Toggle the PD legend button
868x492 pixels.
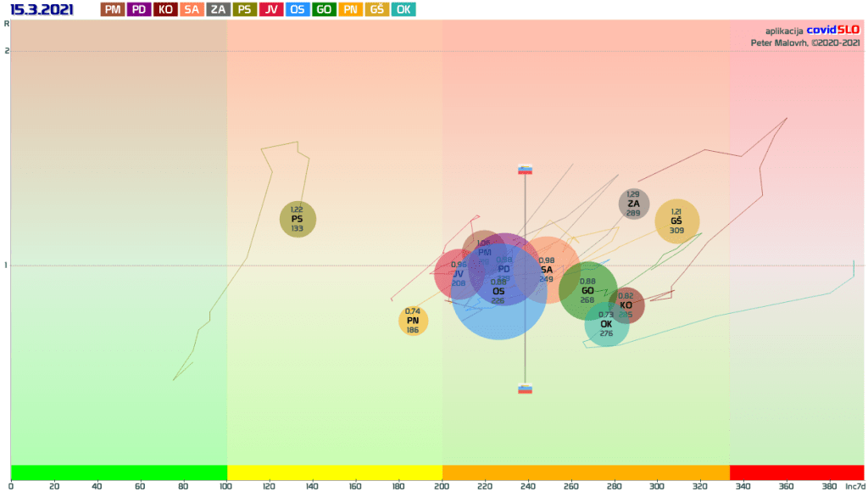click(138, 9)
